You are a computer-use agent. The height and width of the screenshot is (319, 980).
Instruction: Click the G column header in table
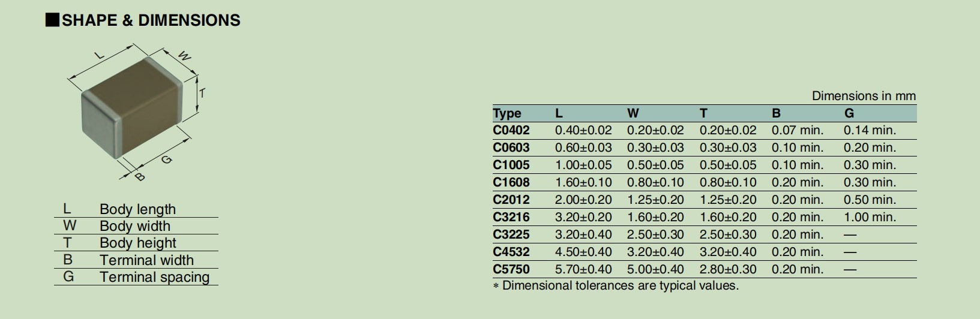[849, 113]
